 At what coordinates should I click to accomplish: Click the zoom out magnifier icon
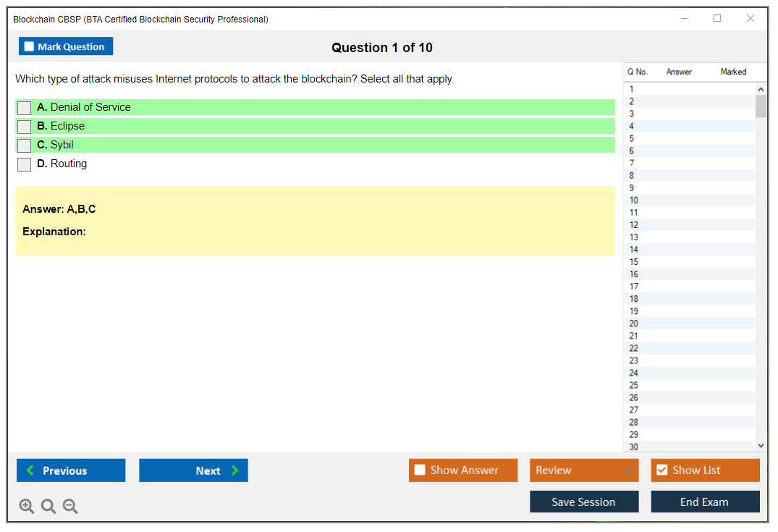[x=70, y=507]
